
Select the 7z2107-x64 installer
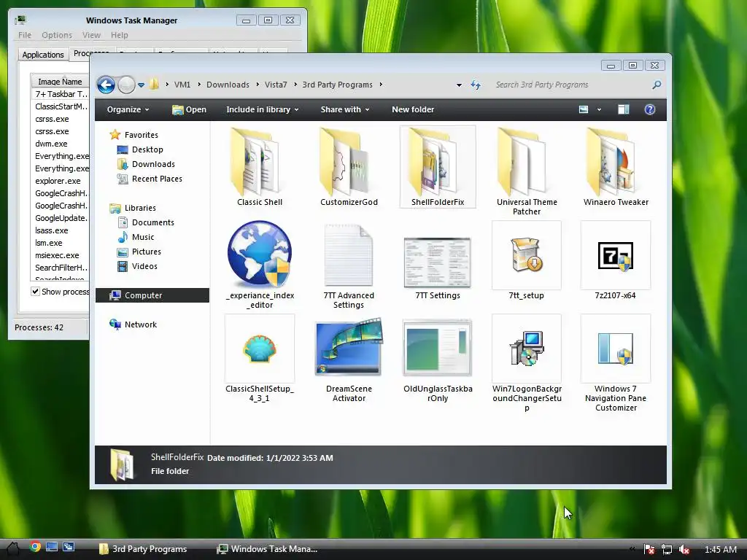[x=616, y=256]
